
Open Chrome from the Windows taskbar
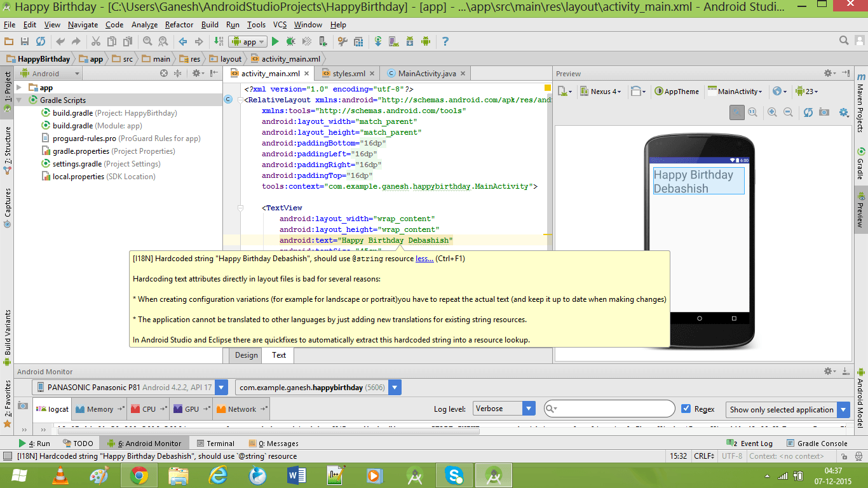click(x=139, y=475)
